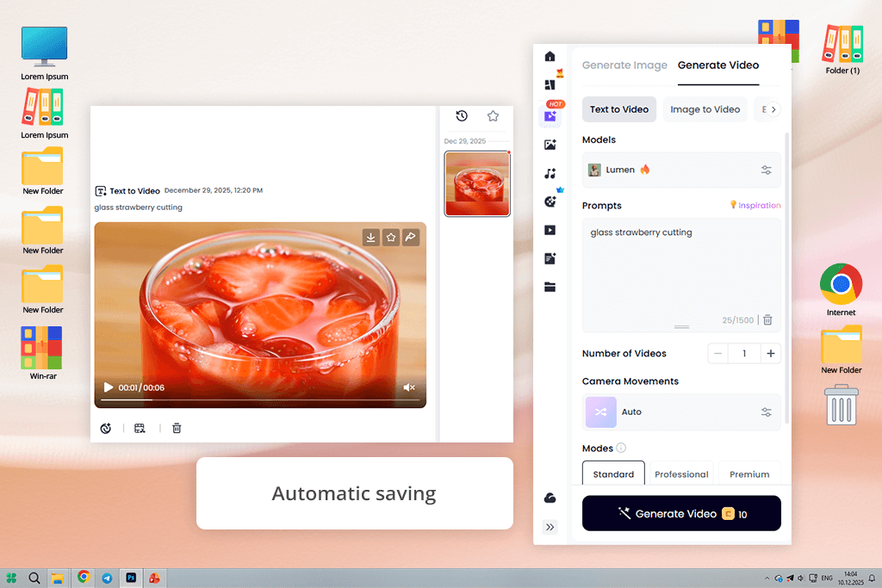
Task: Open the Folder (1) desktop icon
Action: (x=842, y=49)
